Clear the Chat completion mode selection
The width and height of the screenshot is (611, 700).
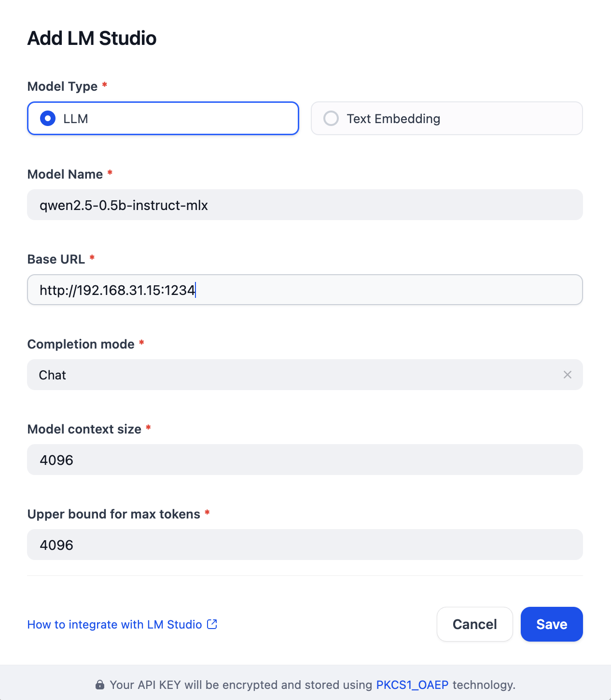point(568,375)
